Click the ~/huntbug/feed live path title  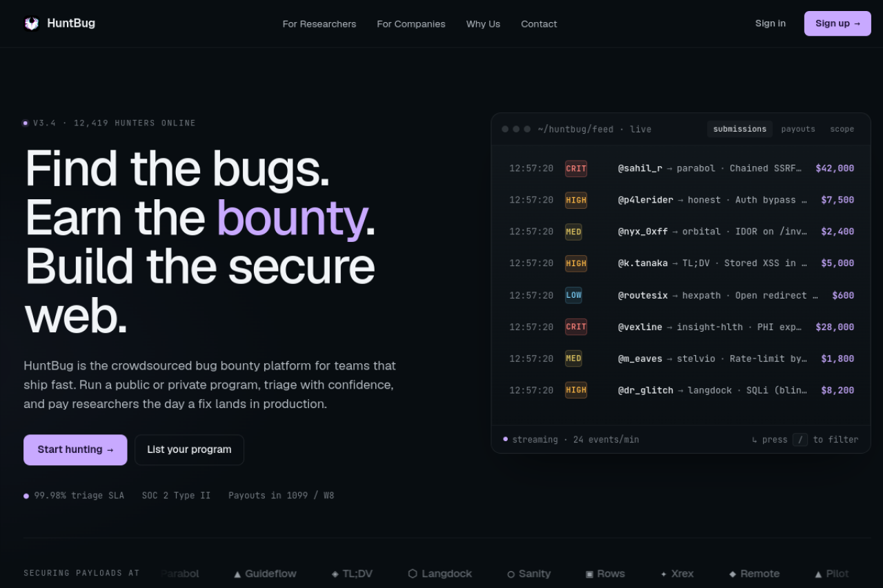595,129
